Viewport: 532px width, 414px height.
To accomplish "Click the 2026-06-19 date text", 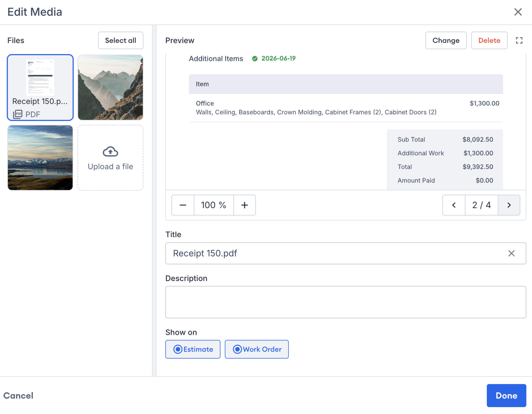I will (278, 59).
